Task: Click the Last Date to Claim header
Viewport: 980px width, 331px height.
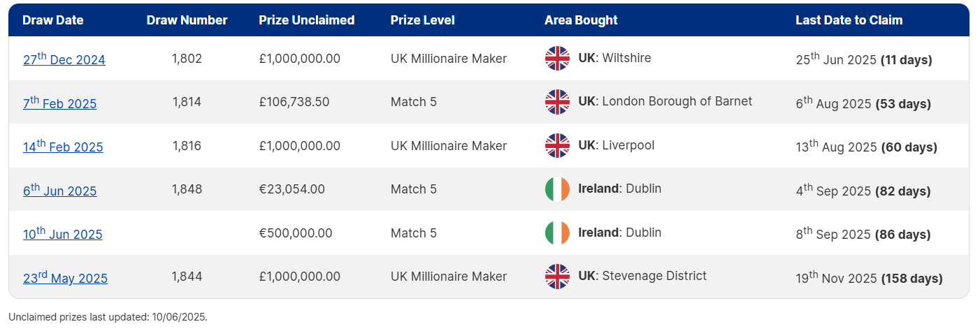Action: point(849,20)
